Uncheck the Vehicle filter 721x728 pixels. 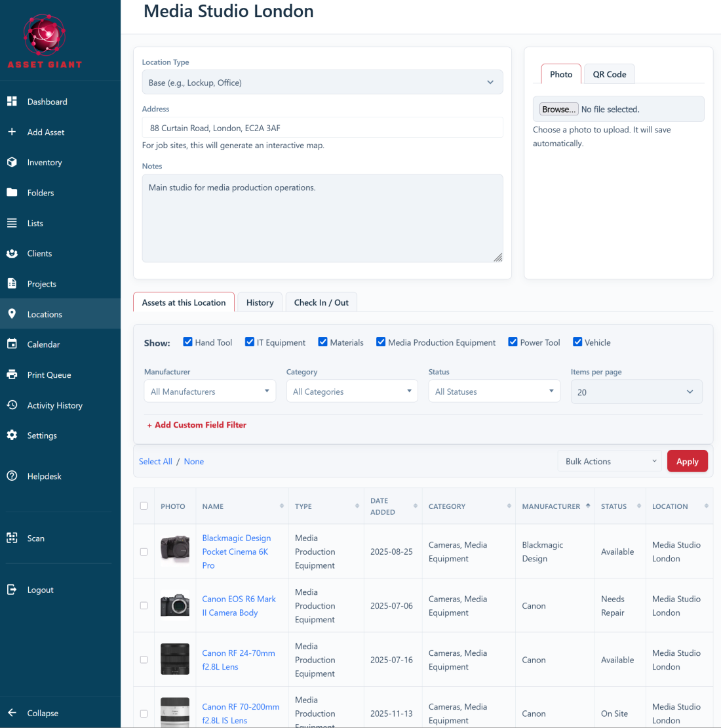click(x=577, y=342)
